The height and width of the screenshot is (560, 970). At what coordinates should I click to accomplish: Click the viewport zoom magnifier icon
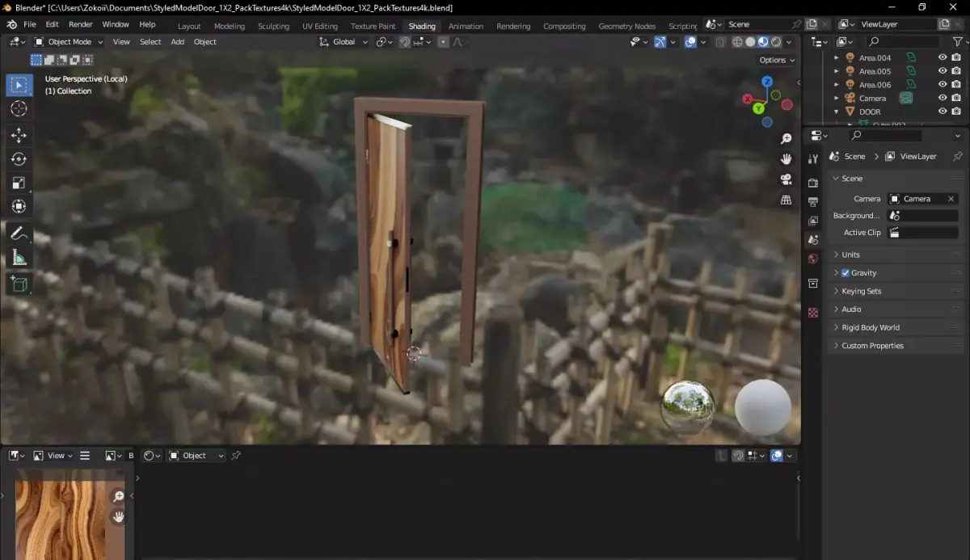(786, 139)
